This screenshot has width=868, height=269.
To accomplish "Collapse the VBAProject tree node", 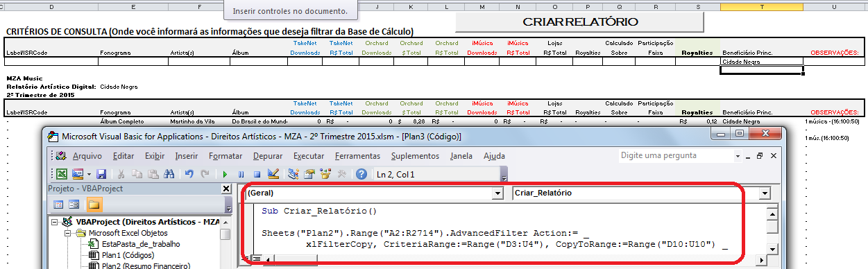I will (55, 222).
